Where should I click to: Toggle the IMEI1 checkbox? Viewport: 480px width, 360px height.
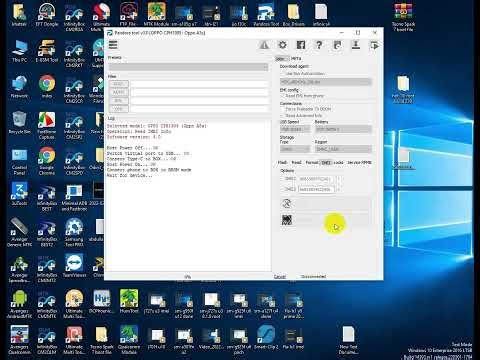(283, 179)
